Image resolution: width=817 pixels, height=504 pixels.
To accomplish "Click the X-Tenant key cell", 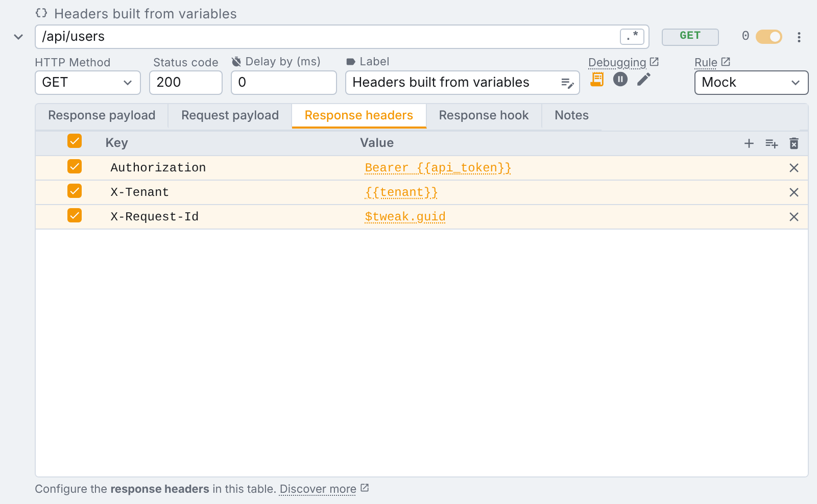I will (x=140, y=192).
